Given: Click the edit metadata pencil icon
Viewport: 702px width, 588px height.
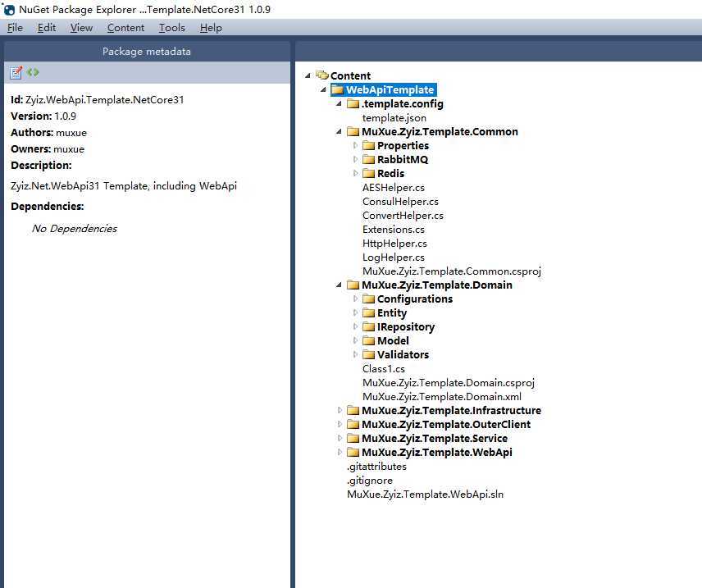Looking at the screenshot, I should 16,72.
